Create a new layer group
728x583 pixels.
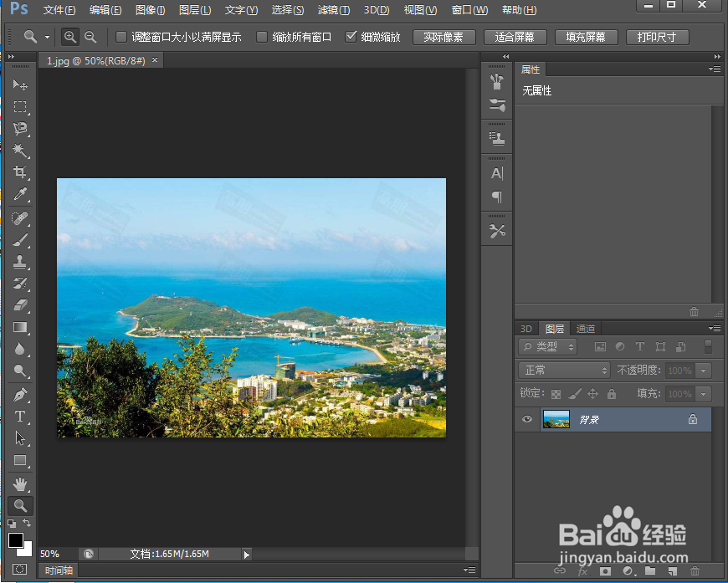coord(650,571)
